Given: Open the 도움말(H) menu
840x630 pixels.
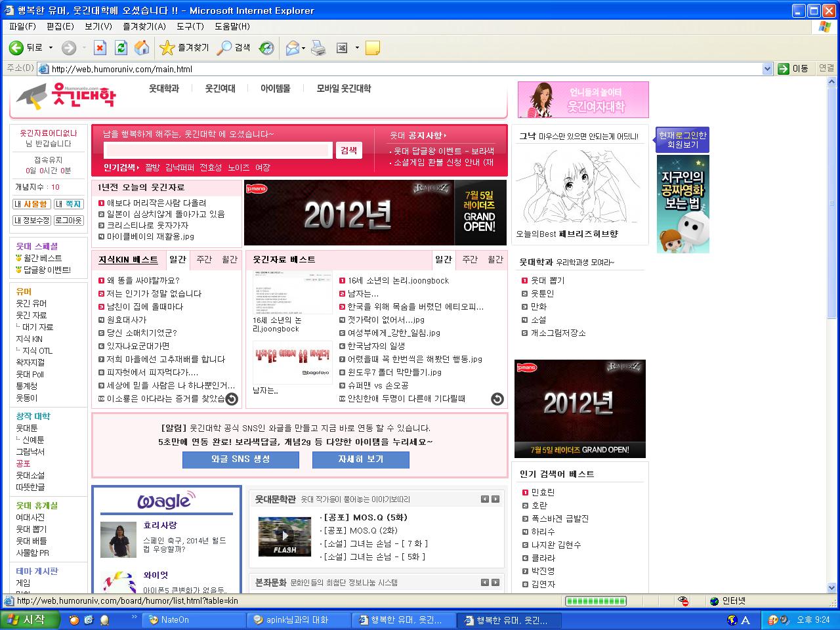Looking at the screenshot, I should (232, 26).
